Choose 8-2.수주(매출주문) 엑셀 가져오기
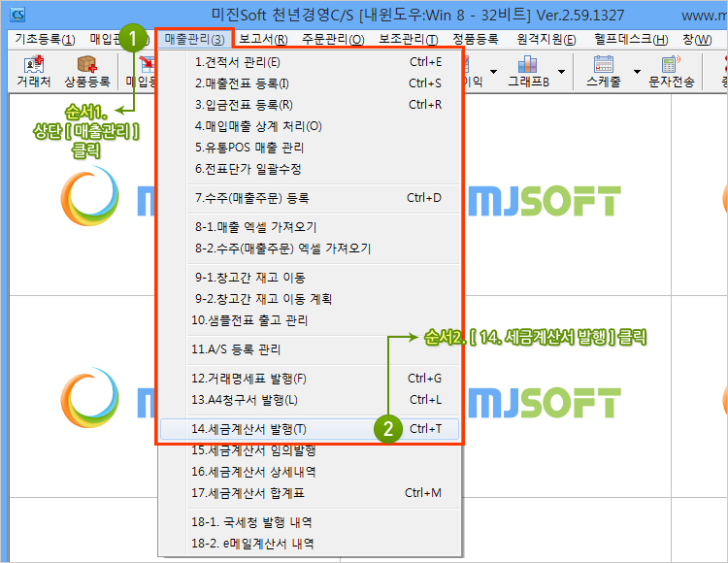Image resolution: width=728 pixels, height=563 pixels. pos(310,248)
